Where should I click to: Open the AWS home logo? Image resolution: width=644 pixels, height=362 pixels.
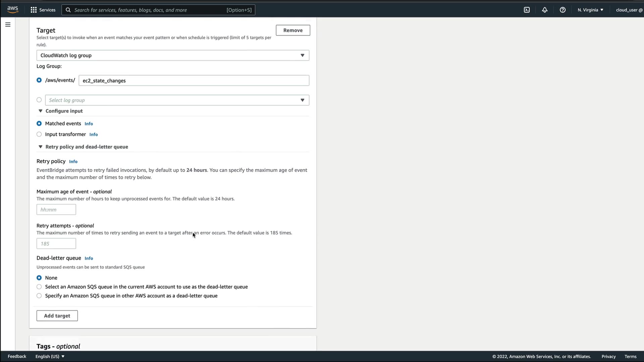(13, 10)
